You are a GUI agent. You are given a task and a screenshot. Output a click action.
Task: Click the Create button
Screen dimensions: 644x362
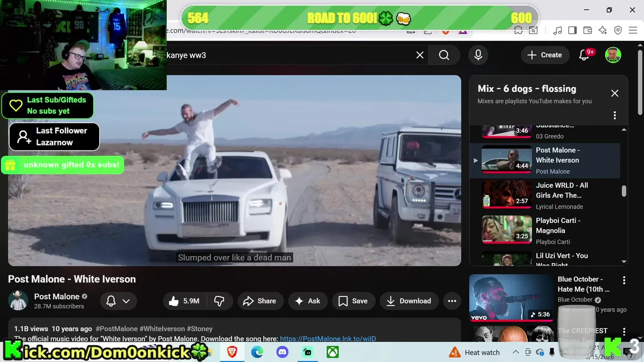544,55
